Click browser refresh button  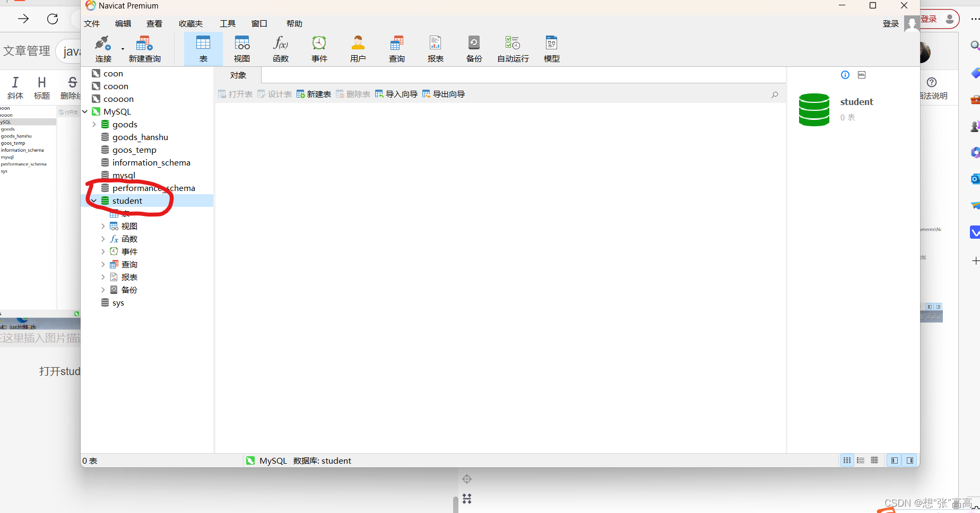pos(53,19)
